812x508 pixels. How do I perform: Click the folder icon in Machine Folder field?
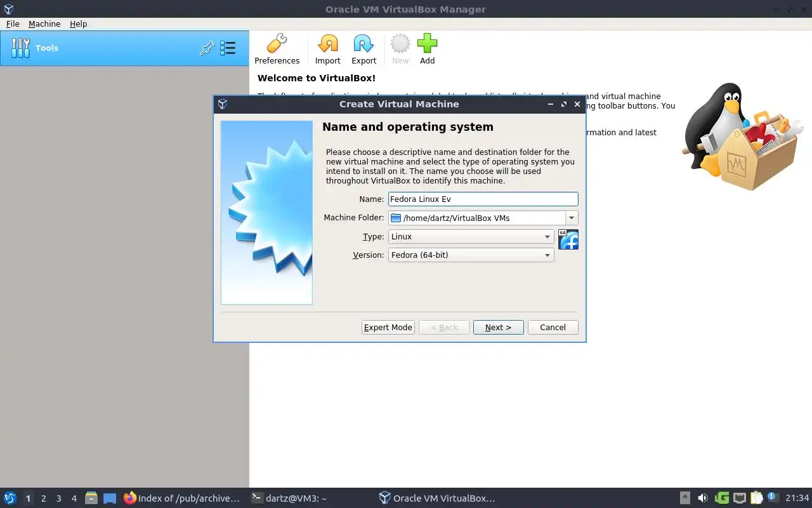coord(396,218)
